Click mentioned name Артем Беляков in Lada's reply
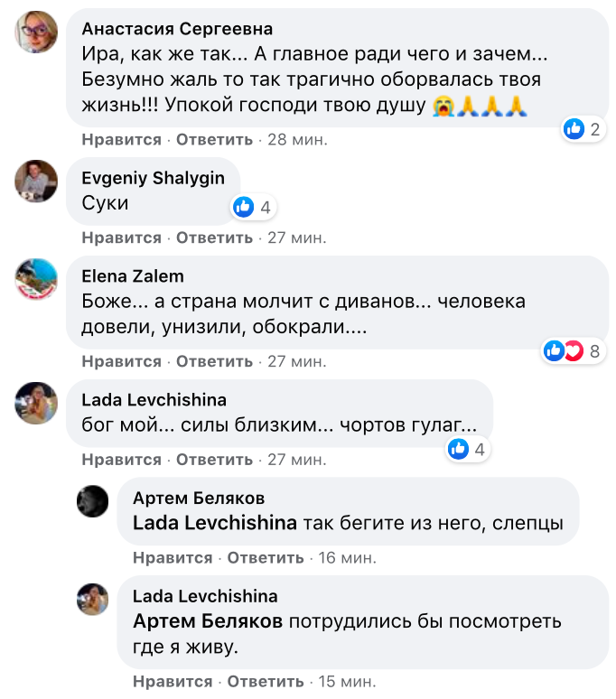The height and width of the screenshot is (699, 616). coord(209,622)
